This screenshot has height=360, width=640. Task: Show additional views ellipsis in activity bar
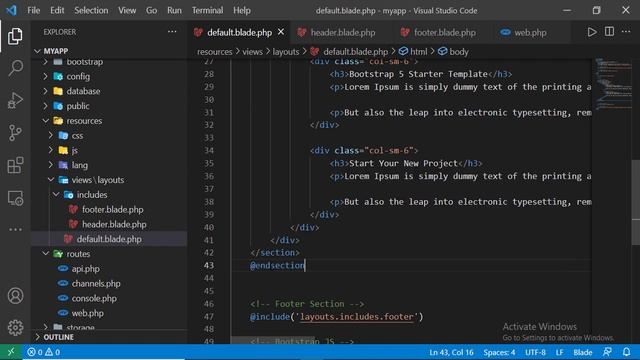tap(15, 229)
